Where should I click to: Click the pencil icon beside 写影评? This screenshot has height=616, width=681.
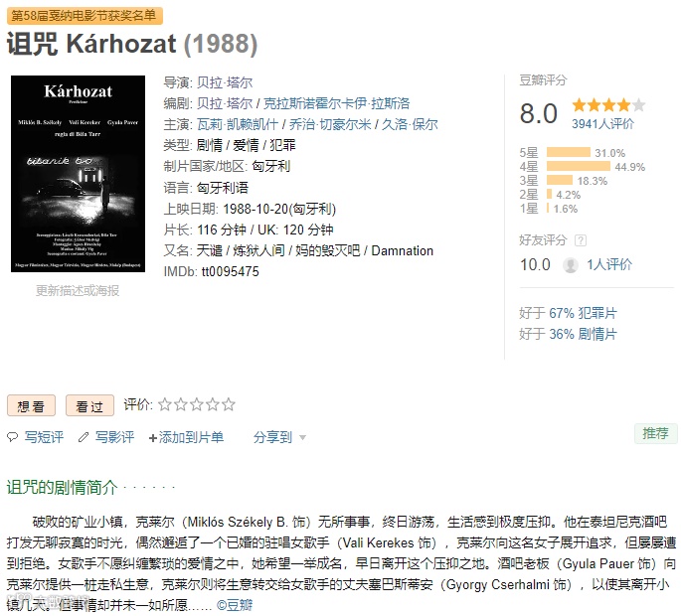click(84, 437)
